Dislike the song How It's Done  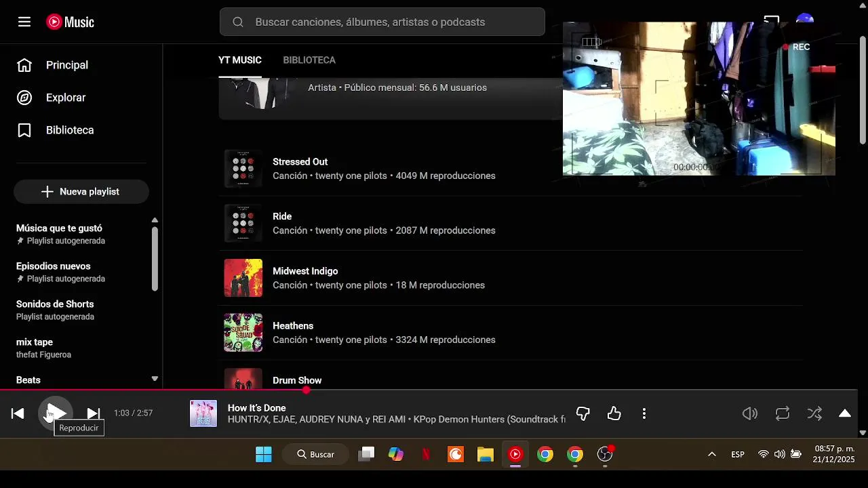[583, 413]
